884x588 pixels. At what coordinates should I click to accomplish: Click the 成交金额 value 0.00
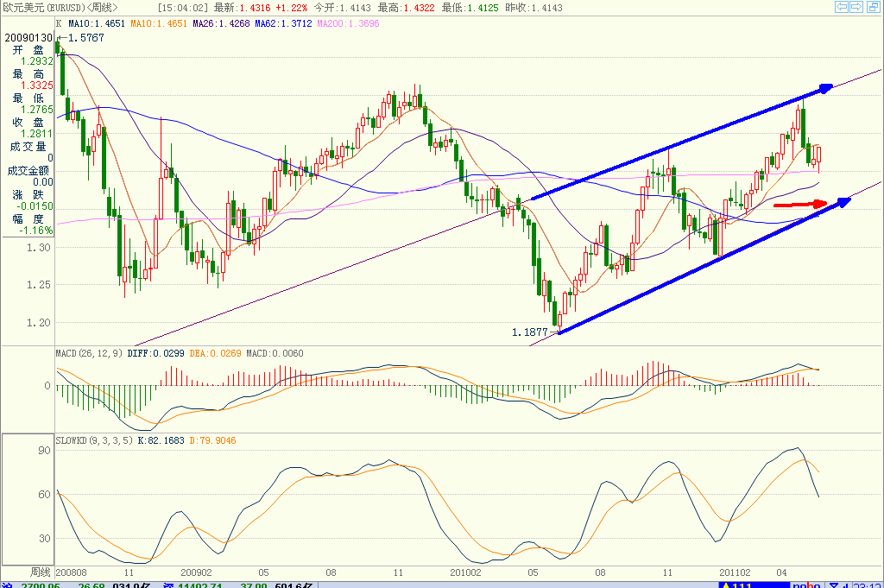click(x=43, y=182)
